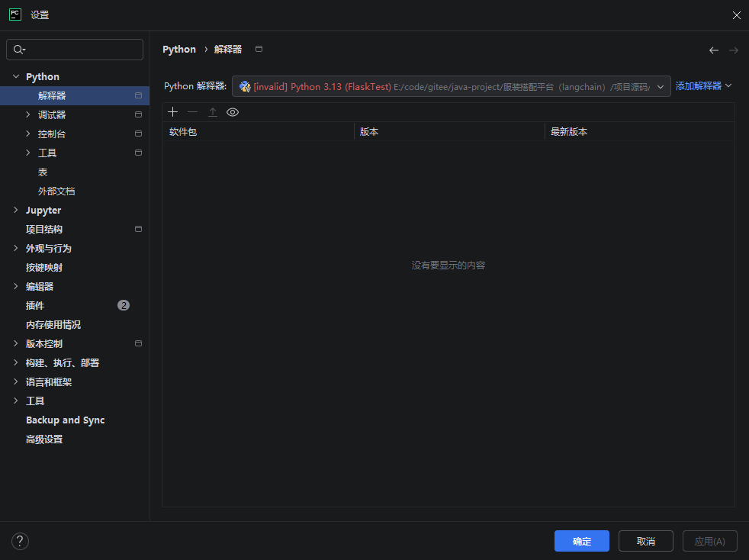The width and height of the screenshot is (749, 560).
Task: Click the back arrow navigation icon
Action: click(x=714, y=50)
